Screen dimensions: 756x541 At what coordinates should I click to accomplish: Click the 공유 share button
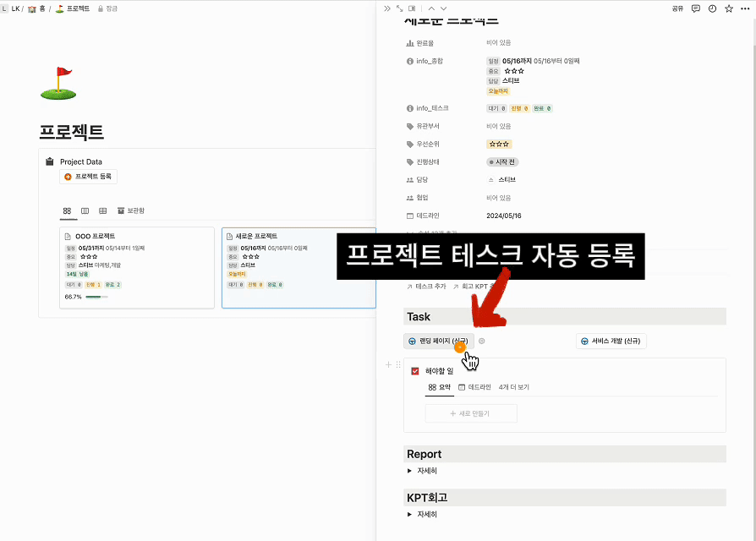(677, 8)
